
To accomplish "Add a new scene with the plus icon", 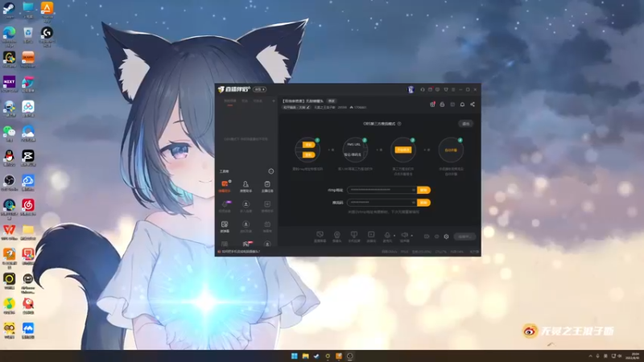I will (274, 101).
